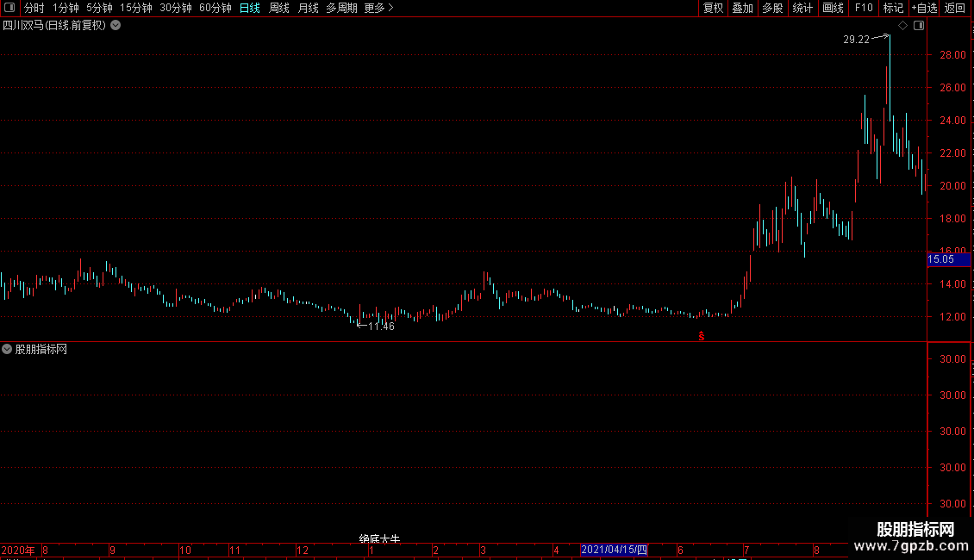This screenshot has height=560, width=974.
Task: Expand dropdown beside 四川双马 title
Action: click(116, 26)
